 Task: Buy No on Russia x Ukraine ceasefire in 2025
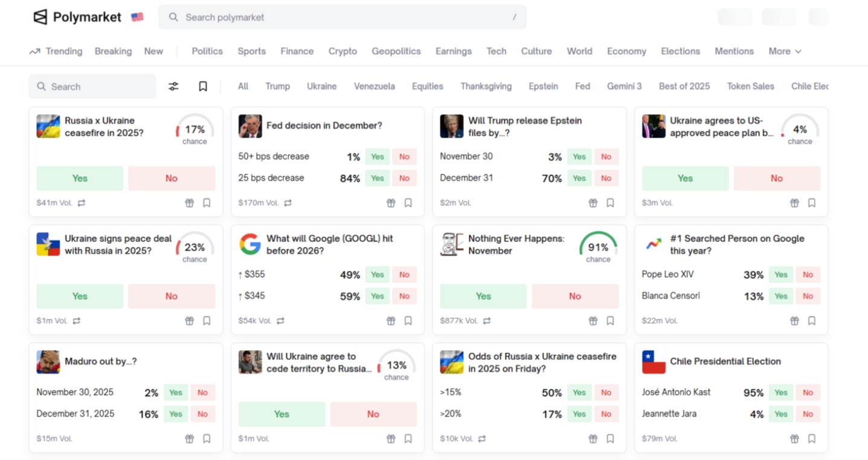point(172,178)
